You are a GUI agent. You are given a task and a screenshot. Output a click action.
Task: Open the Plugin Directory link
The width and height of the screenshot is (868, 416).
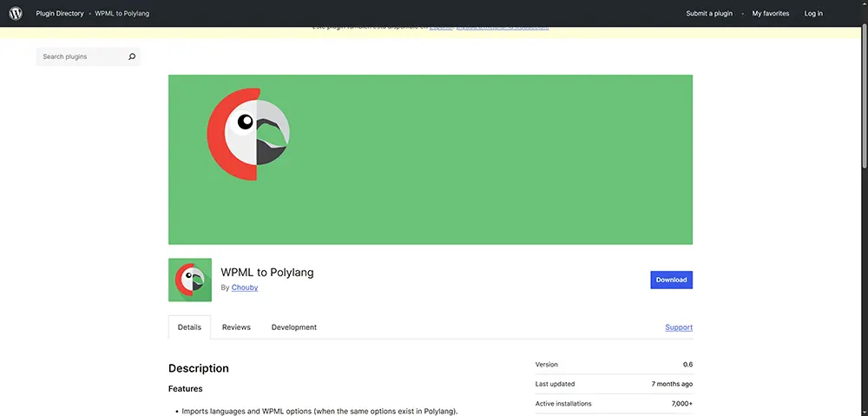[x=59, y=14]
